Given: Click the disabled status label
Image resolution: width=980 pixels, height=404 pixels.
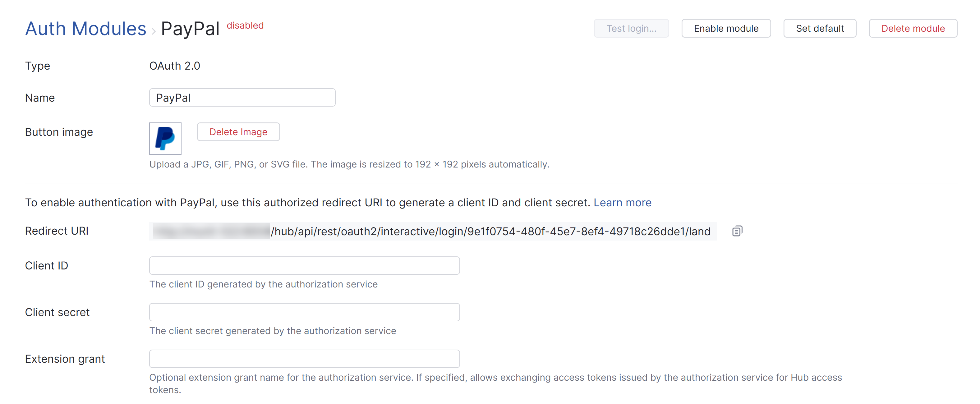Looking at the screenshot, I should coord(245,25).
